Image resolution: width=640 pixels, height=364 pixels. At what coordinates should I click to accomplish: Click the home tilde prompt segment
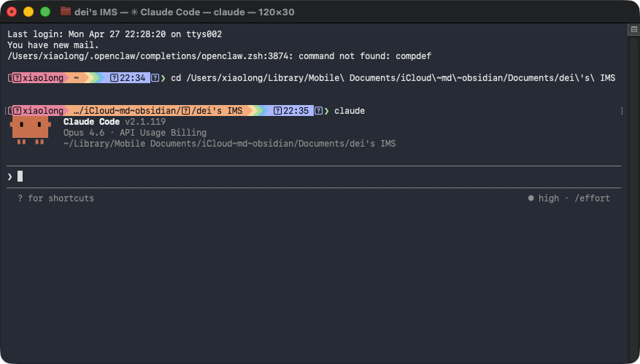coord(76,78)
